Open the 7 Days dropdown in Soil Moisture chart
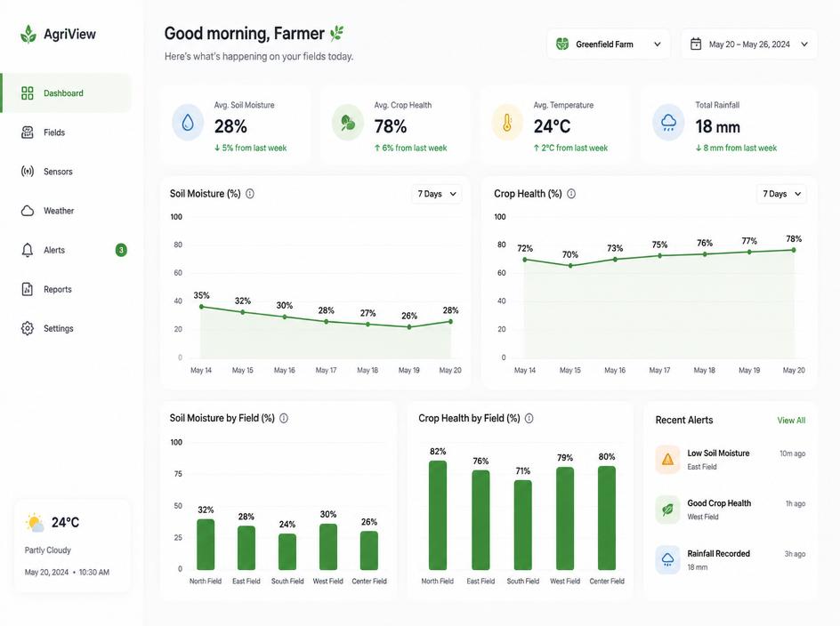Screen dimensions: 840x626 (x=437, y=194)
